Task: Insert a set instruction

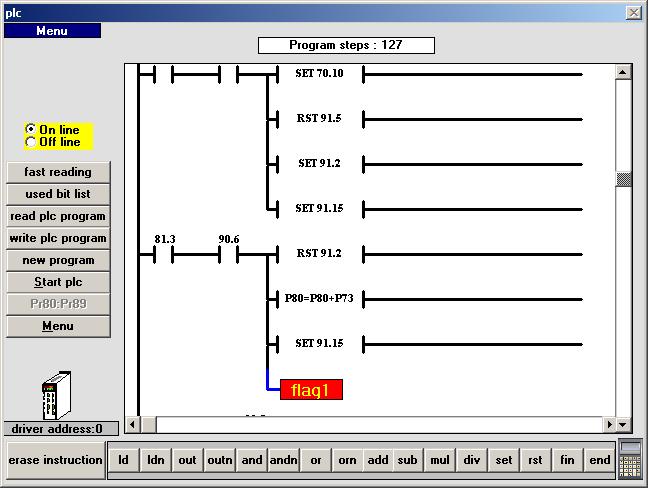Action: click(504, 460)
